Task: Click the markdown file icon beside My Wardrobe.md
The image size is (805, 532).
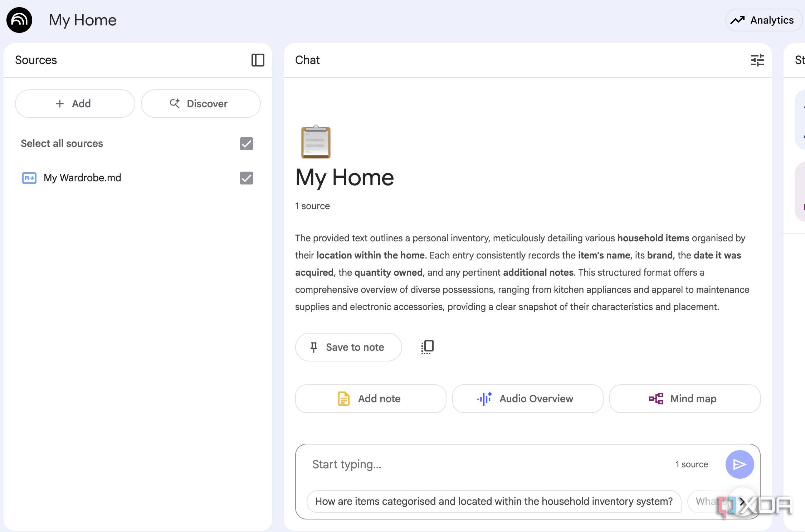Action: 29,178
